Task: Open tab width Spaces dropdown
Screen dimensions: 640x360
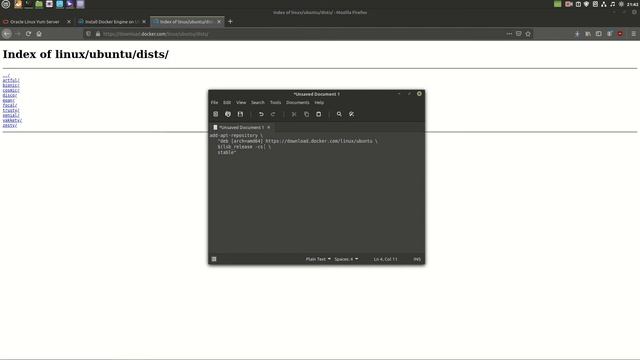Action: click(346, 259)
